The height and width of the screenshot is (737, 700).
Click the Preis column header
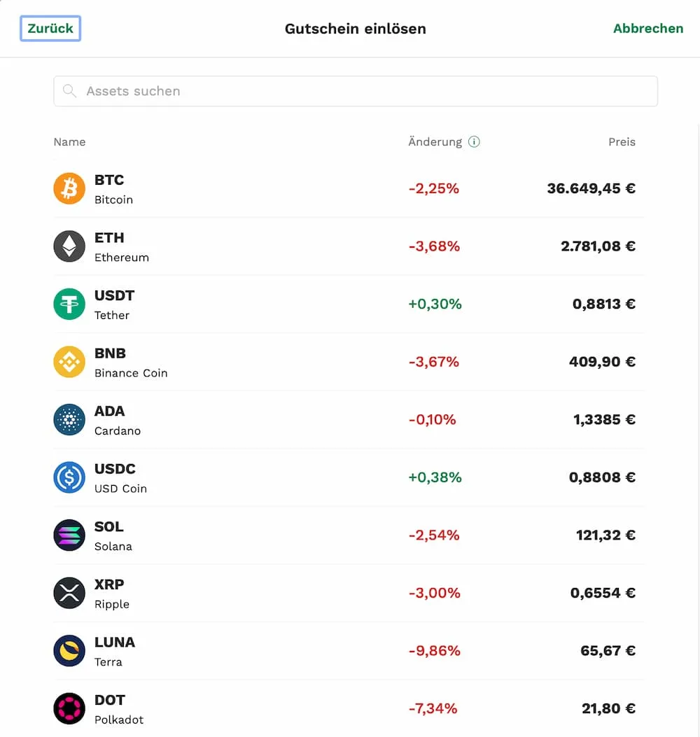click(x=622, y=142)
